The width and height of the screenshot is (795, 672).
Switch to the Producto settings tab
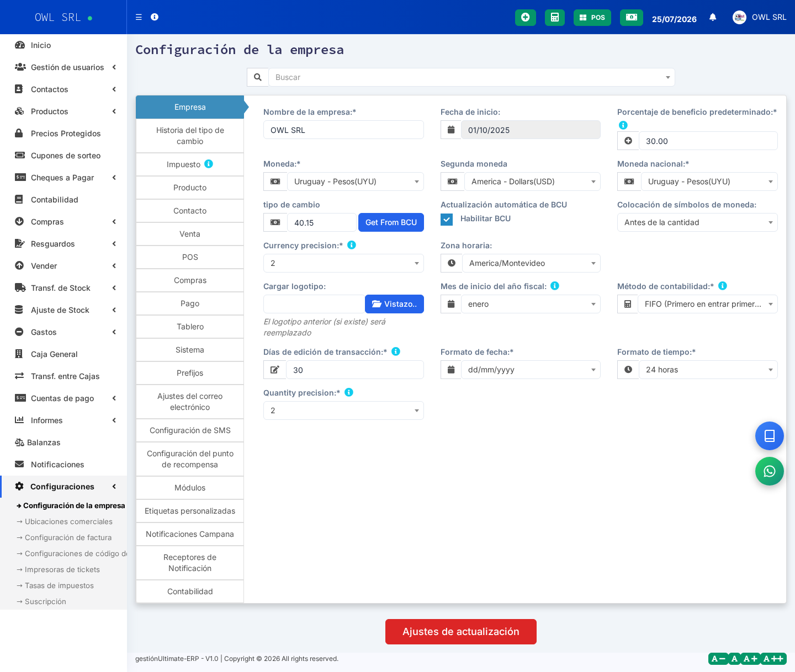click(x=190, y=188)
